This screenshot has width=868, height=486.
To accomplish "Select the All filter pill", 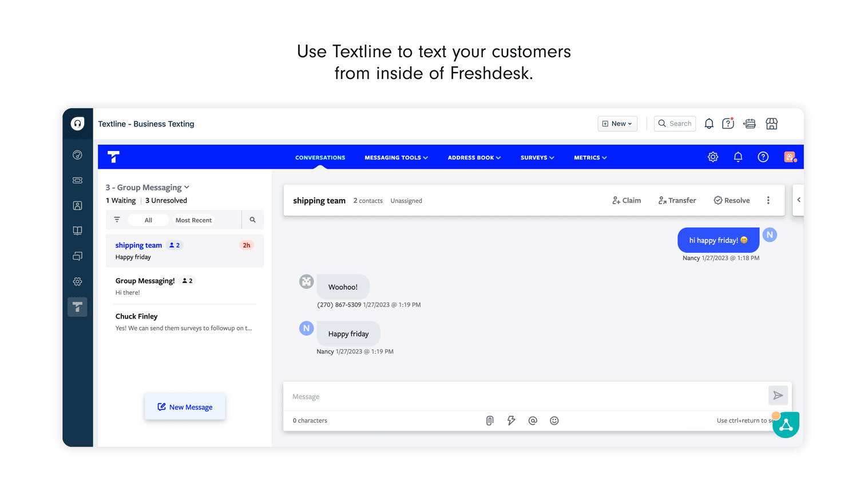I will [x=148, y=220].
